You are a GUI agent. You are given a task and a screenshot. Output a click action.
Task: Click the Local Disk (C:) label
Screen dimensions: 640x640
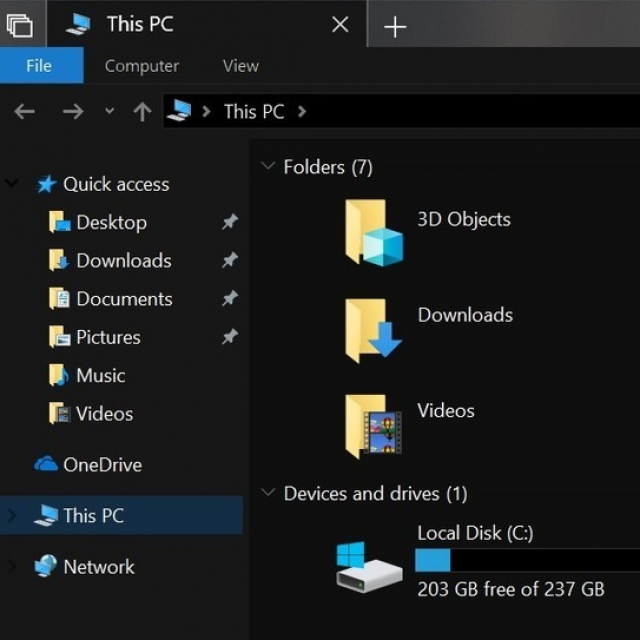[x=475, y=533]
